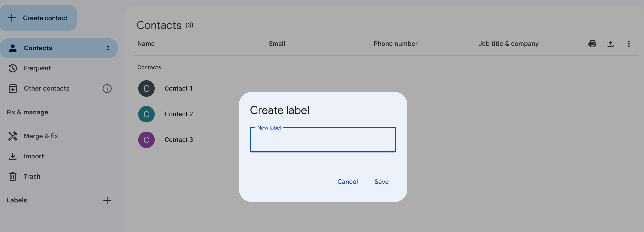The width and height of the screenshot is (644, 232).
Task: Open the Frequent contacts section
Action: tap(37, 68)
